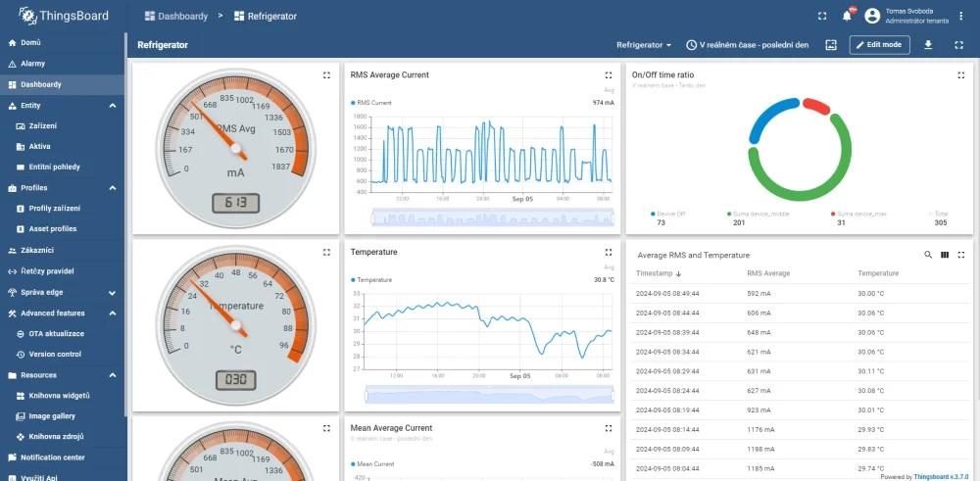Toggle Device Off legend entry
The image size is (980, 481).
(668, 214)
